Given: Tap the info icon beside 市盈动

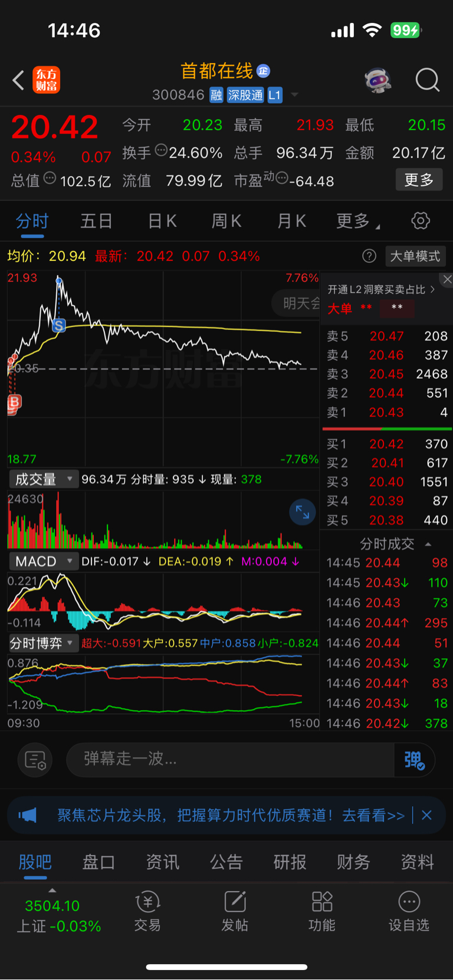Looking at the screenshot, I should tap(281, 178).
